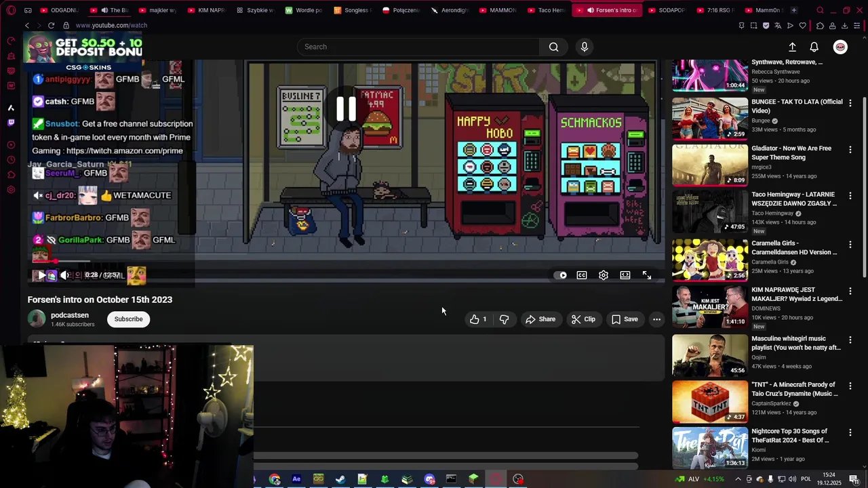
Task: Open options menu for Taco Hemingway LATARNIE video
Action: click(850, 195)
